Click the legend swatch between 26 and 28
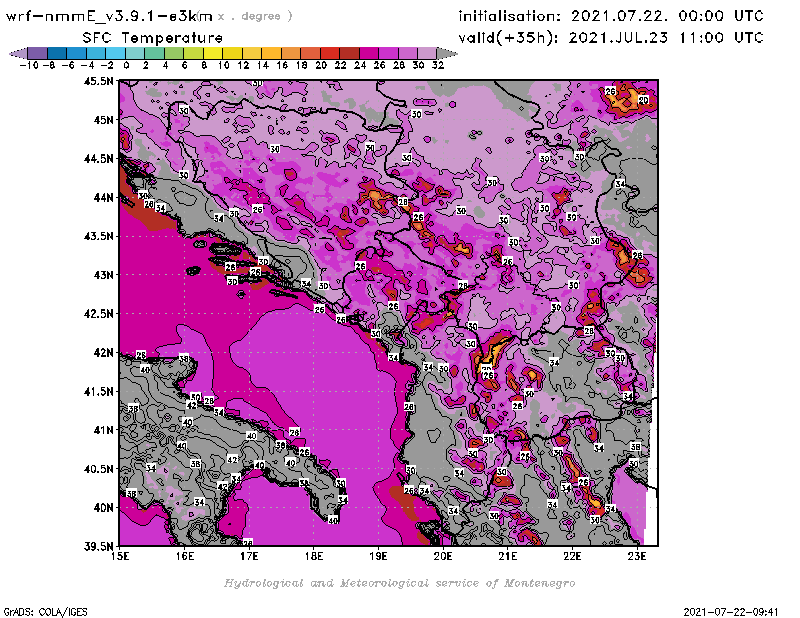 click(x=388, y=53)
